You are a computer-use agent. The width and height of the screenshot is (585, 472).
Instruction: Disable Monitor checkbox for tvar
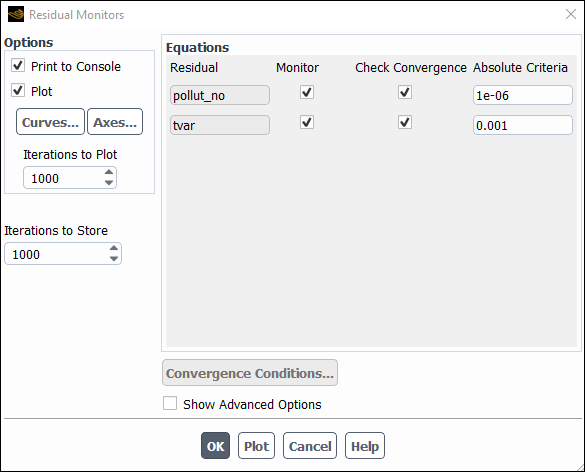click(307, 122)
